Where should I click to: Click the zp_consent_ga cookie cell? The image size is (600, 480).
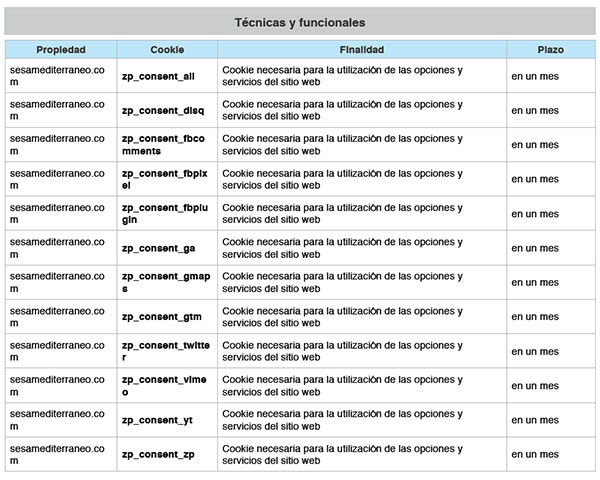tap(158, 248)
